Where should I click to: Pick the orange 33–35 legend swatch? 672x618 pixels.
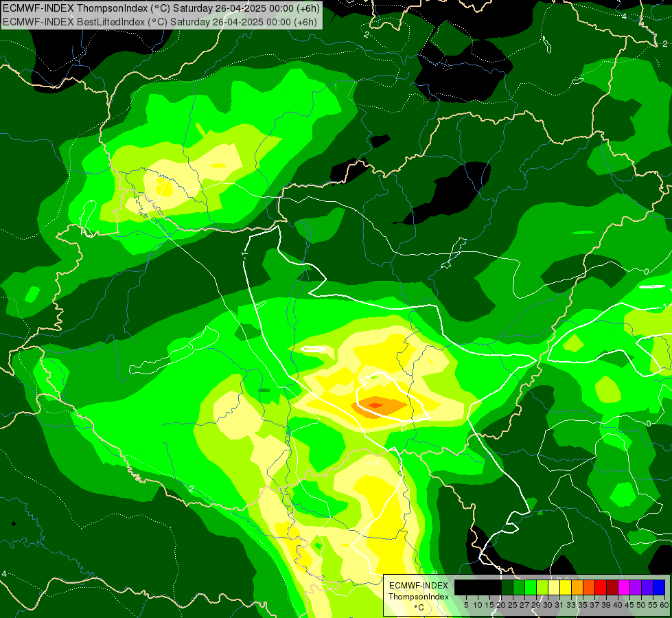click(x=577, y=587)
